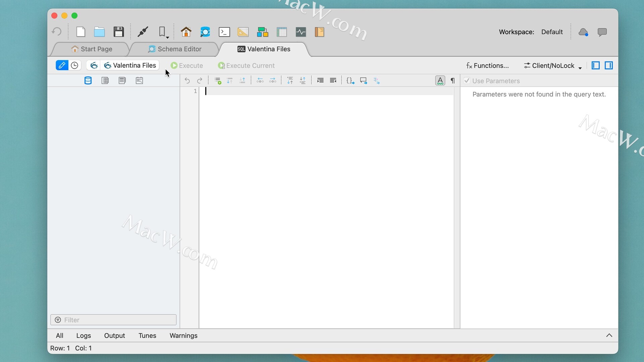Click the curly braces format icon
644x362 pixels.
tap(351, 80)
